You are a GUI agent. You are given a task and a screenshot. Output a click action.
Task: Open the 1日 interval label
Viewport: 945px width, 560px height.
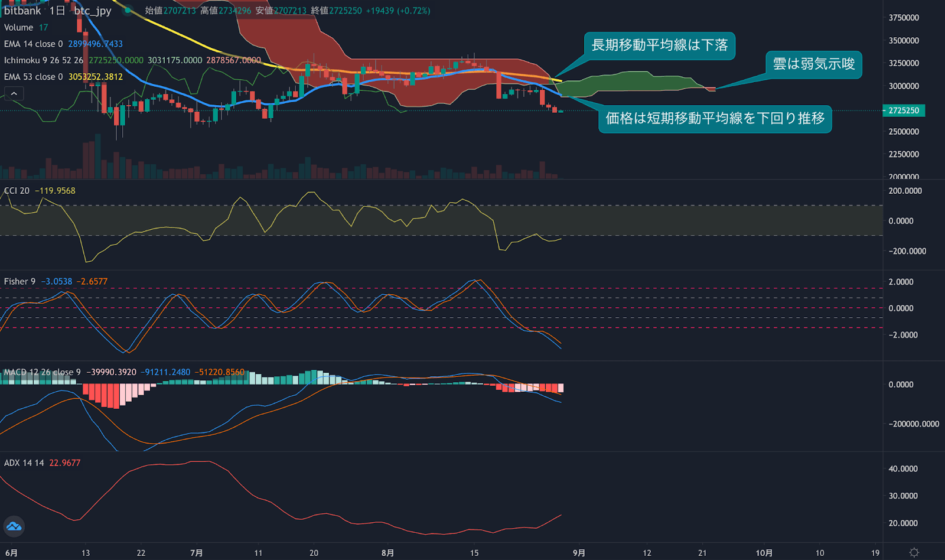point(57,11)
